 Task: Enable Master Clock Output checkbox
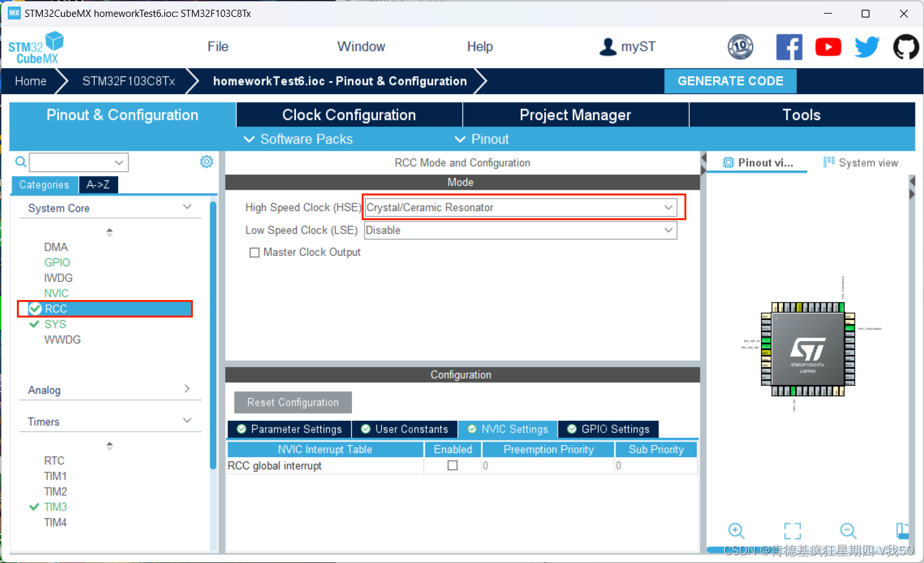255,253
